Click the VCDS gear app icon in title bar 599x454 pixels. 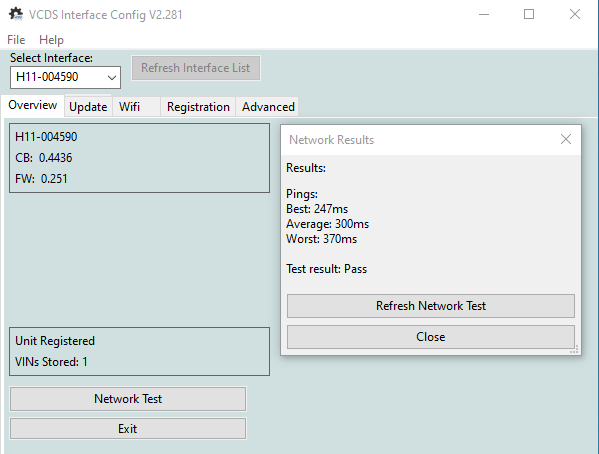tap(16, 14)
